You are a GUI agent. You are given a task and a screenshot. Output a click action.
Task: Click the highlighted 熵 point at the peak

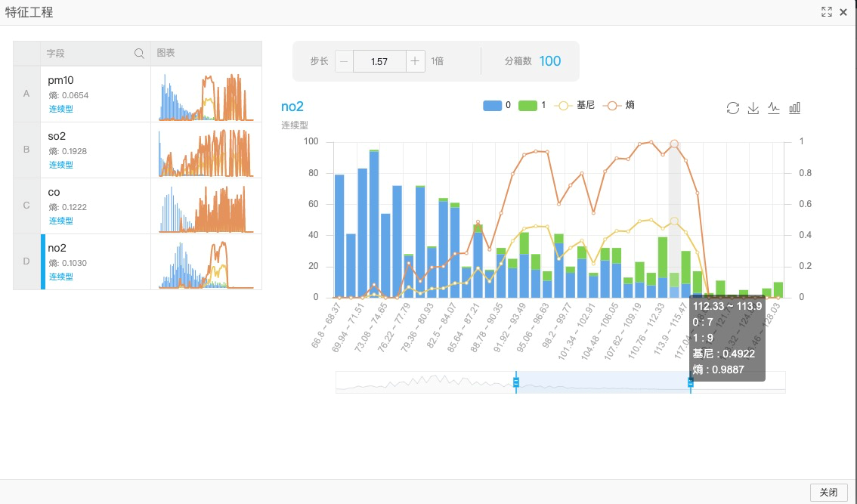(674, 144)
